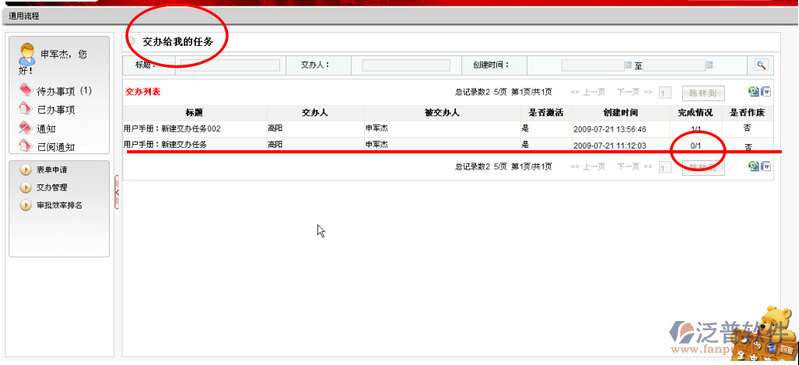Click the 标题 search input field
Image resolution: width=799 pixels, height=365 pixels.
tap(230, 65)
